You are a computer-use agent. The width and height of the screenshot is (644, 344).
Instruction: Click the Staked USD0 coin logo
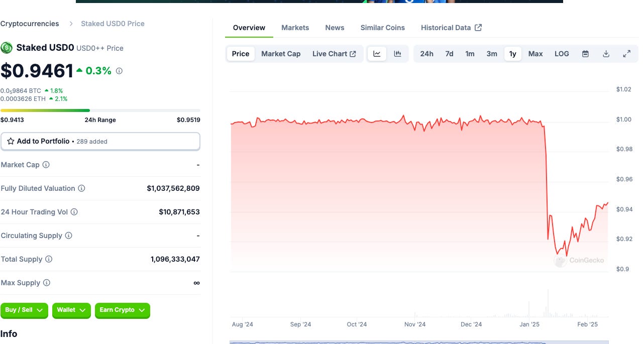(7, 48)
